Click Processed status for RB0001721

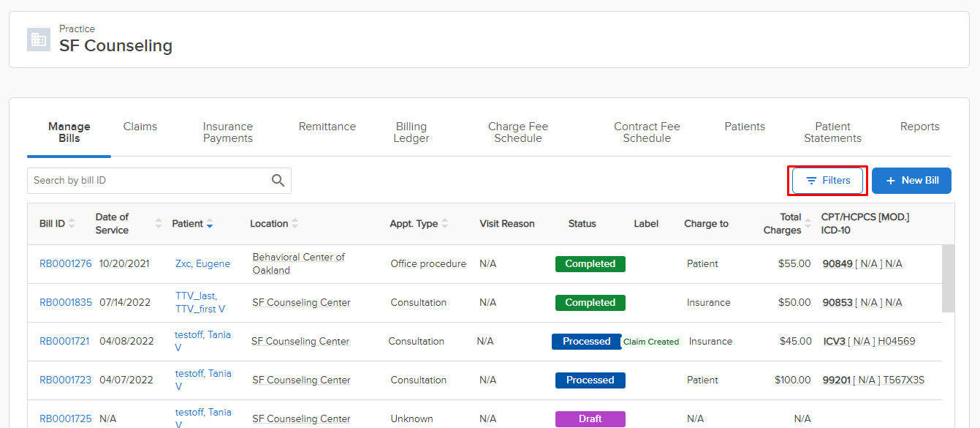pos(587,342)
